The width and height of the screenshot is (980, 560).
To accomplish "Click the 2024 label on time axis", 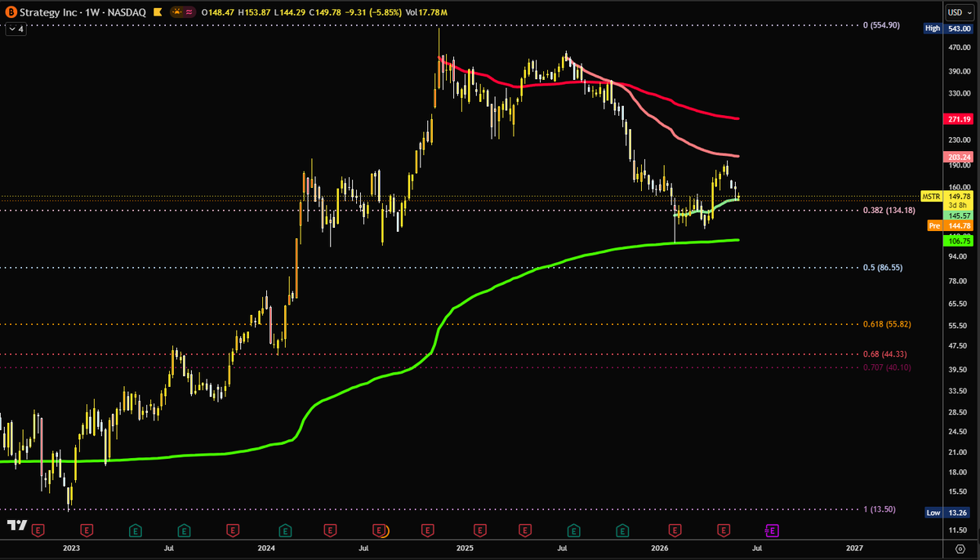I will point(266,549).
